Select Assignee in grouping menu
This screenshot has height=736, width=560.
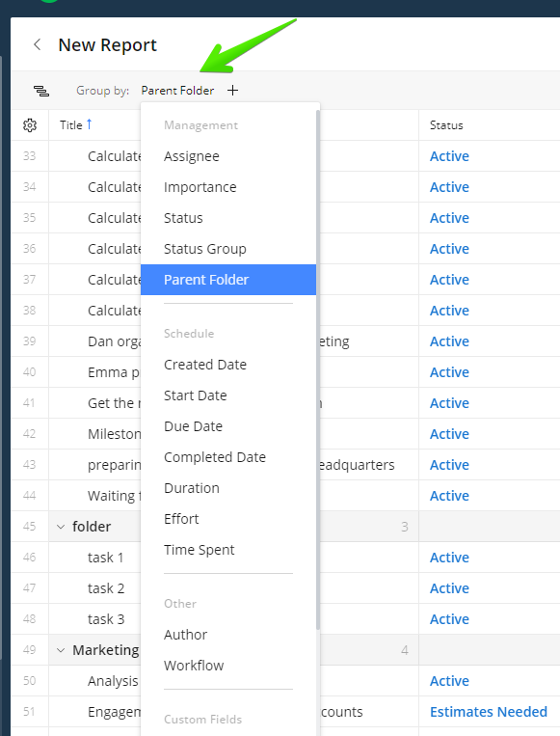228,156
